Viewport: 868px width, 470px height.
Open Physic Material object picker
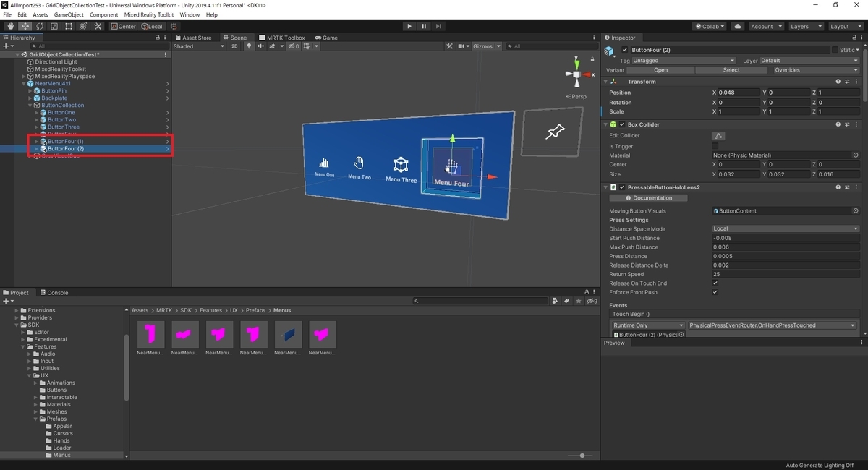pos(856,155)
